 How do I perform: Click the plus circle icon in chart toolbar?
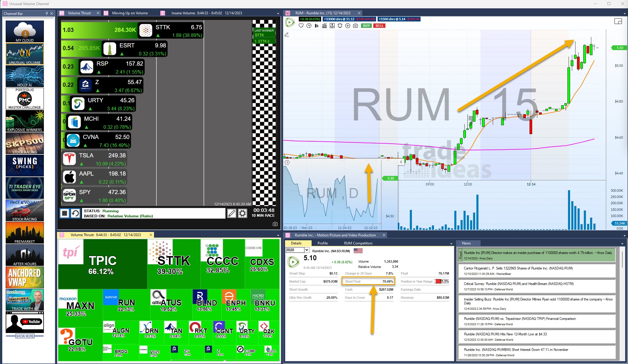click(348, 26)
